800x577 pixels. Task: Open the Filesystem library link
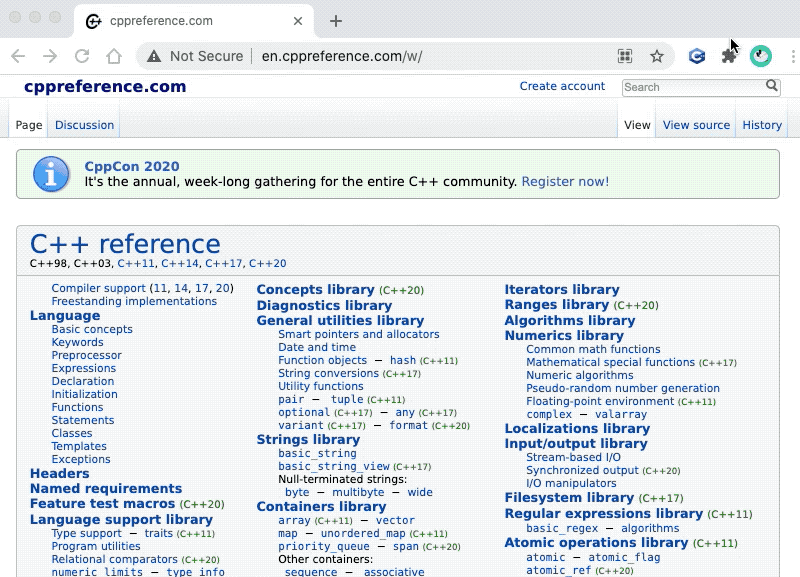click(569, 497)
